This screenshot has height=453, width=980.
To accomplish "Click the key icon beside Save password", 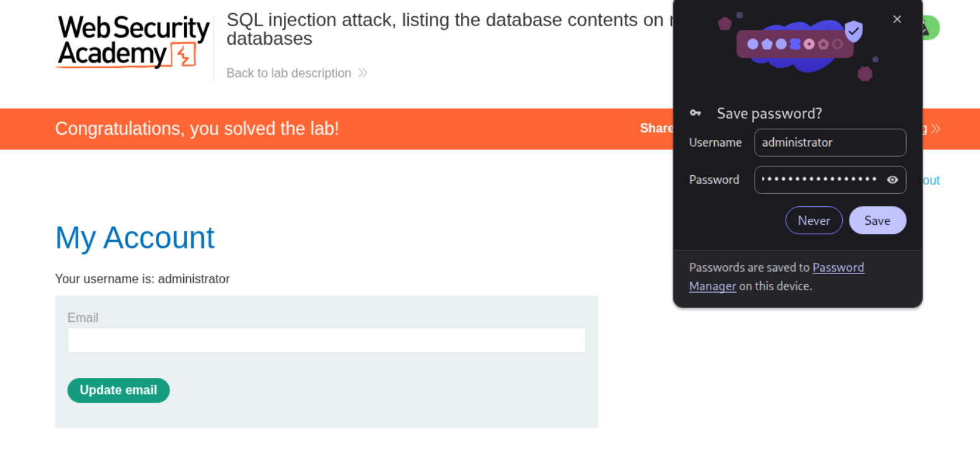I will (696, 113).
